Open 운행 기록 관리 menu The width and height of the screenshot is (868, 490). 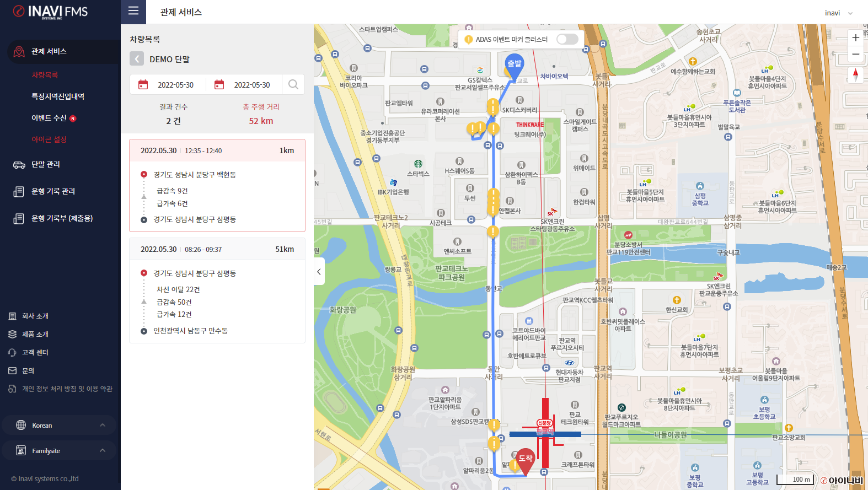[53, 191]
